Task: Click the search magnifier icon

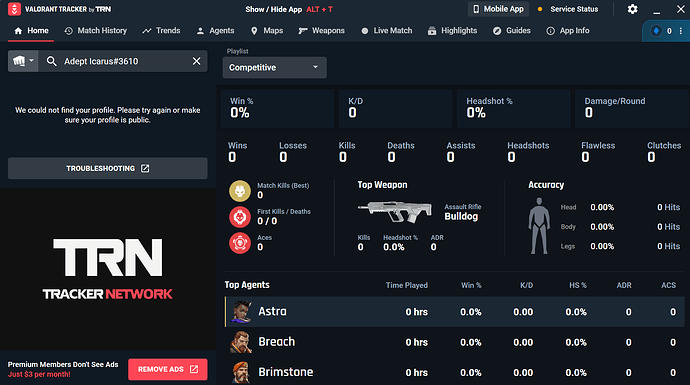Action: (x=51, y=61)
